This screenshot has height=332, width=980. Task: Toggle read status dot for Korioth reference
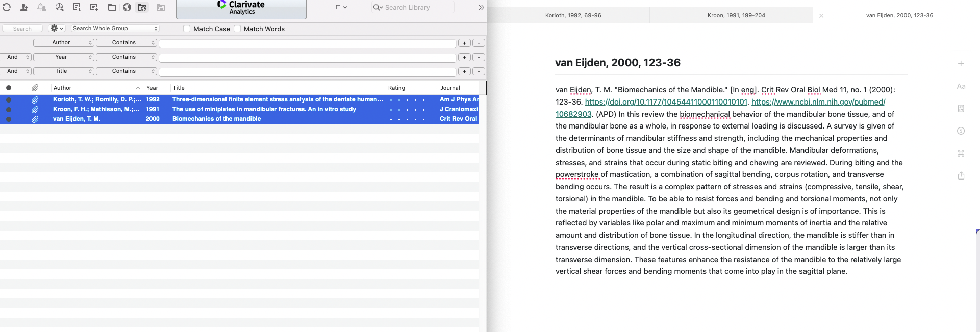click(x=9, y=100)
